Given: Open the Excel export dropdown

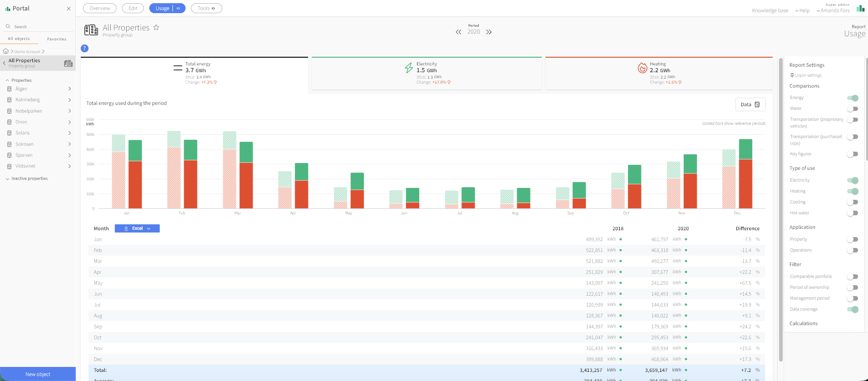Looking at the screenshot, I should coord(137,228).
